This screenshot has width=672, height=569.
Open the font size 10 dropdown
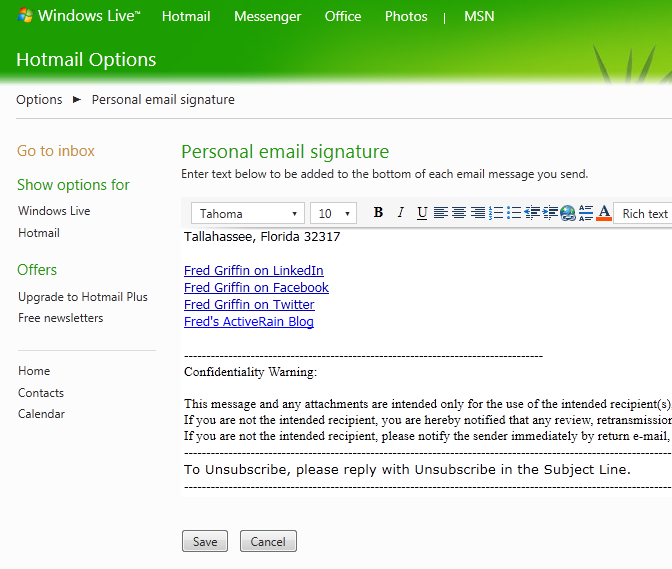pos(333,213)
